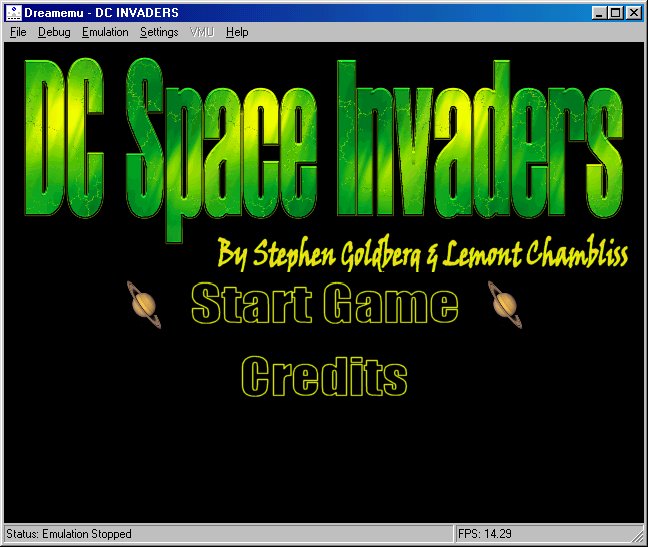Close the Dreamemu window
648x547 pixels.
coord(634,13)
